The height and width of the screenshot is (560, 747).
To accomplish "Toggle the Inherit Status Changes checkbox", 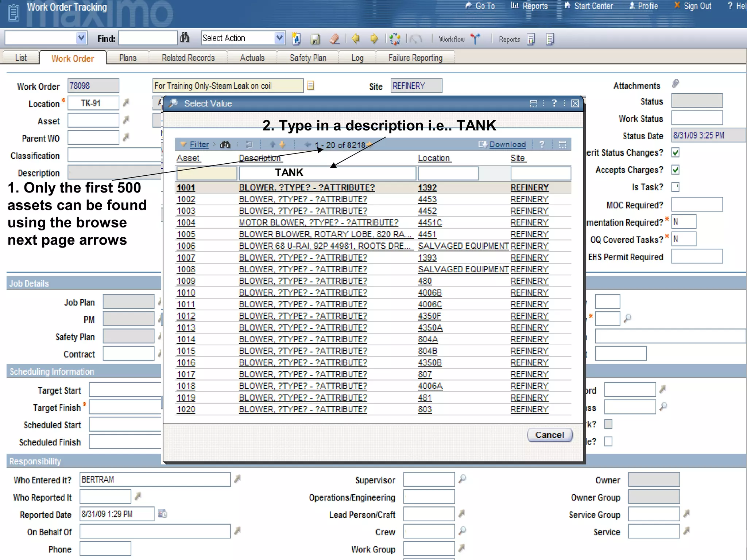I will coord(676,153).
